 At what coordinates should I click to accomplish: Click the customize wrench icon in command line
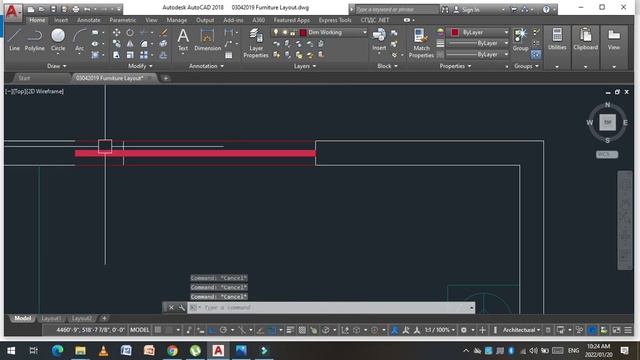click(181, 307)
